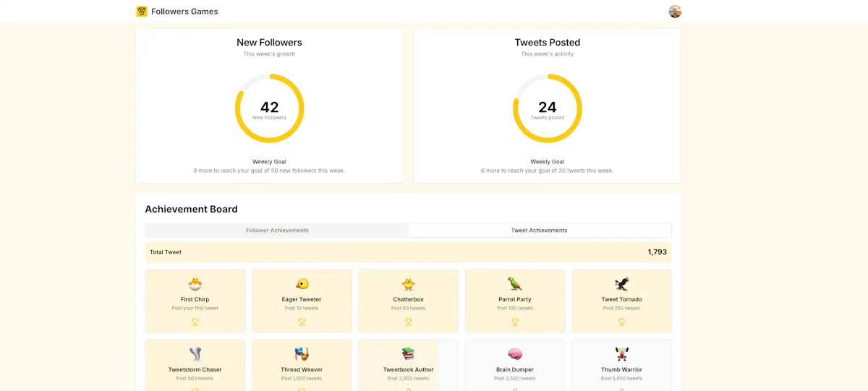Screen dimensions: 868x391
Task: Click the 'Post 3,500 tweets' description
Action: pyautogui.click(x=515, y=379)
